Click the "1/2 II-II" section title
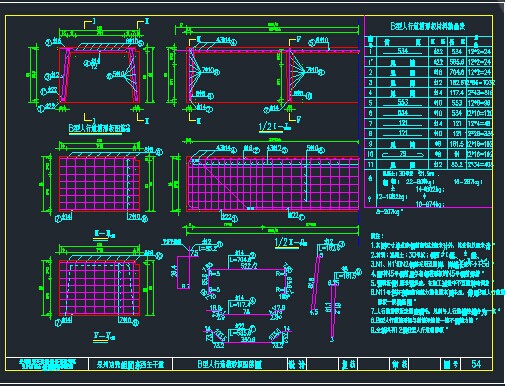Screen dimensions: 505x386 tap(291, 243)
